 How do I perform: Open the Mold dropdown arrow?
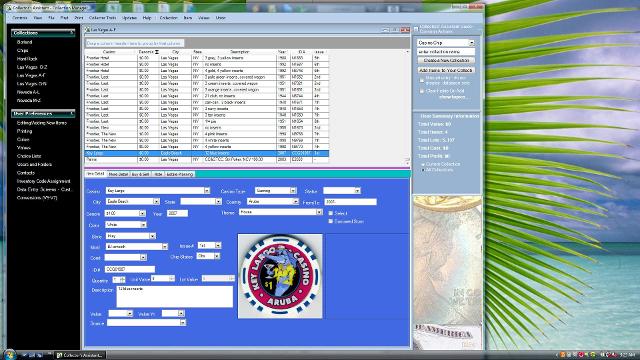(164, 247)
